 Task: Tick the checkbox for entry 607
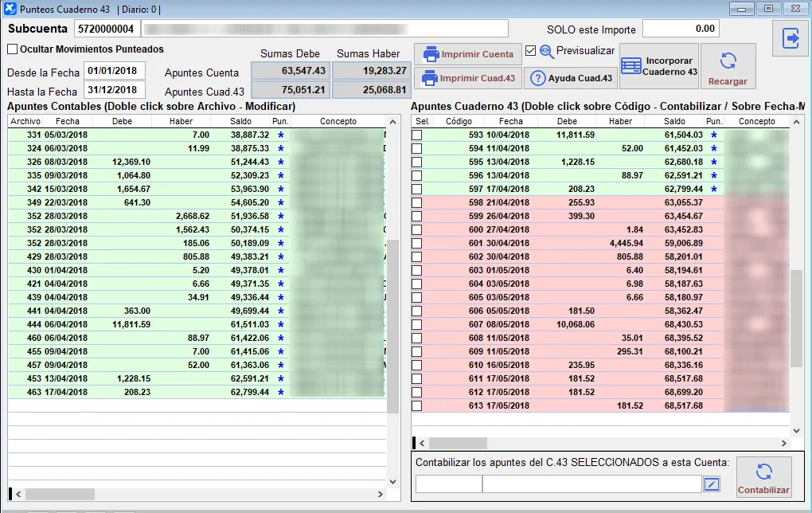(416, 325)
